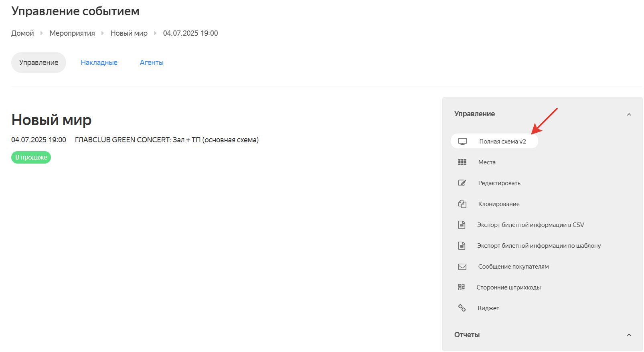Click the link icon beside Виджет
The width and height of the screenshot is (644, 352).
pyautogui.click(x=462, y=308)
